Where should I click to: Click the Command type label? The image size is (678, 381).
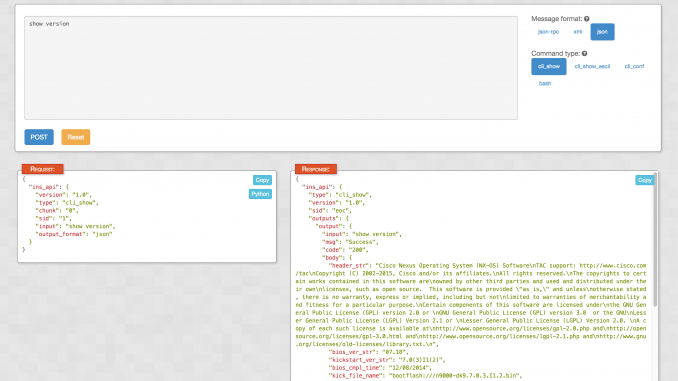(556, 53)
